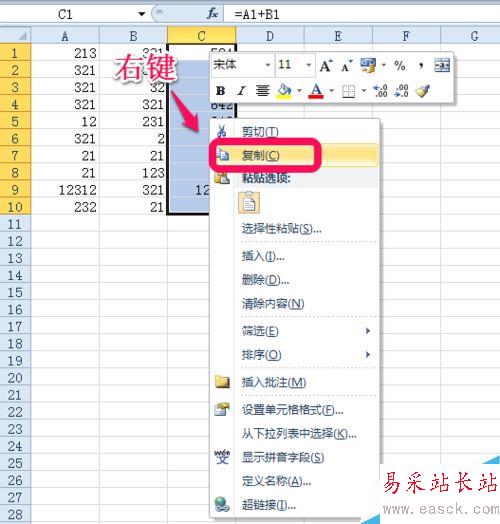The image size is (500, 524).
Task: Select row 1 header
Action: [15, 53]
